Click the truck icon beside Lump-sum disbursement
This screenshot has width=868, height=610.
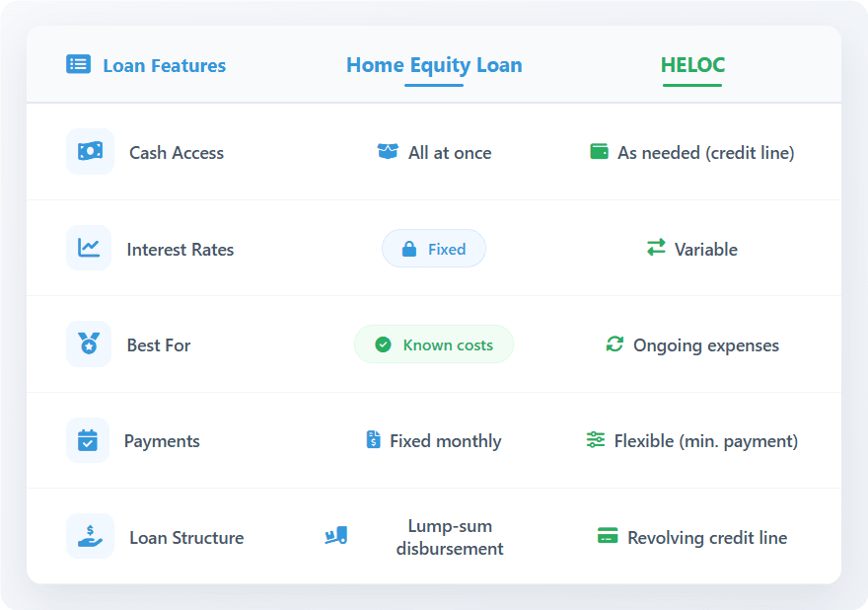pyautogui.click(x=336, y=535)
